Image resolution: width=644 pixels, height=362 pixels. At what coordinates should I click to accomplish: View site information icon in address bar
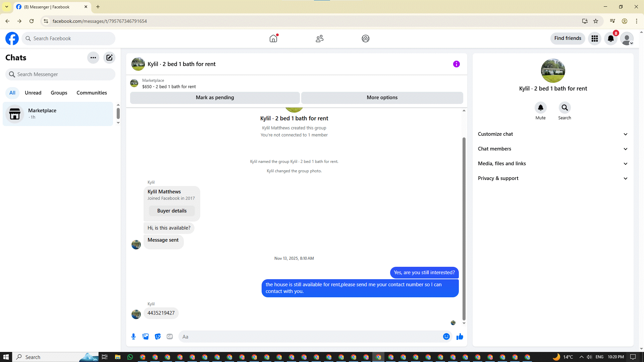click(x=46, y=21)
